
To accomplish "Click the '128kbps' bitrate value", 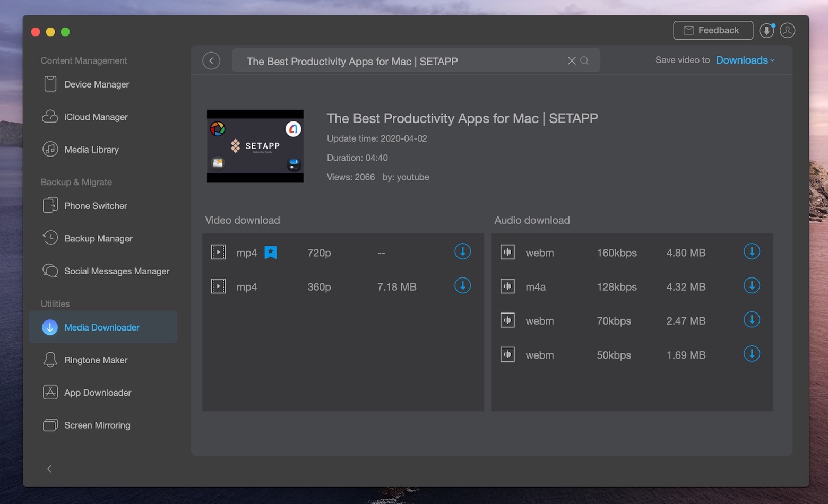I will coord(617,287).
